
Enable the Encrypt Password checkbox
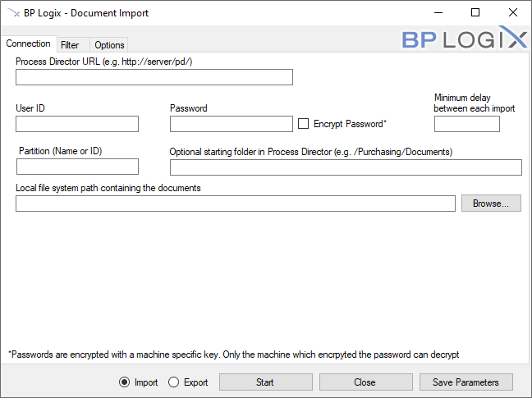303,124
